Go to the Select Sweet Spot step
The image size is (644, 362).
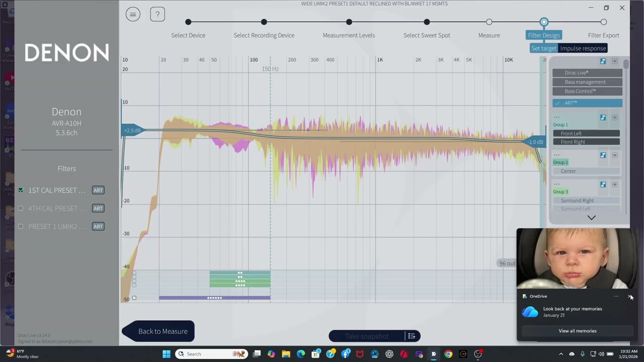coord(427,22)
